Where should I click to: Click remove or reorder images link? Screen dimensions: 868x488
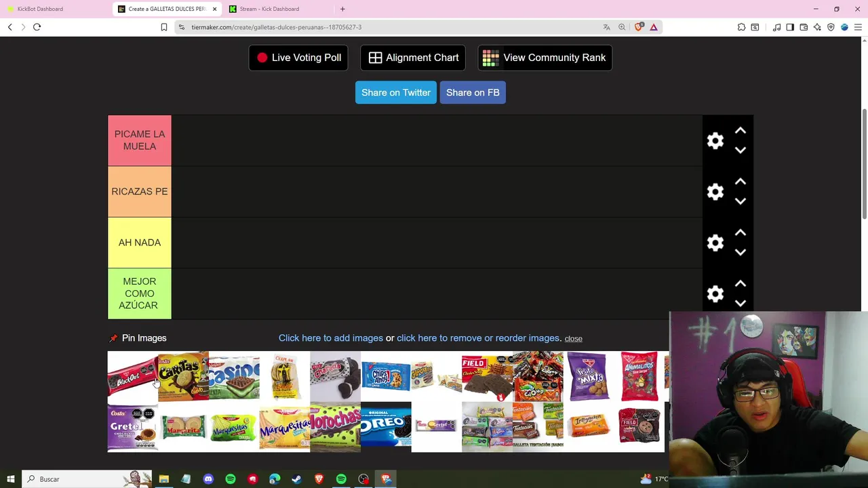(479, 338)
